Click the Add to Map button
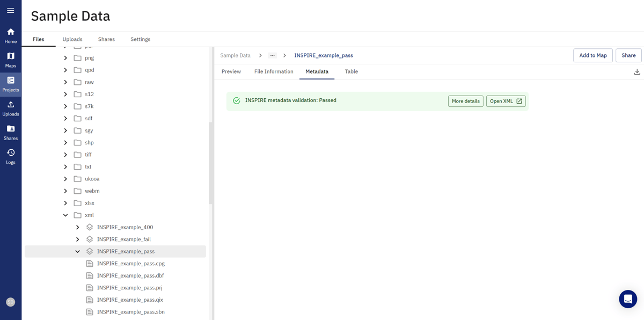Screen dimensions: 644x320 click(x=592, y=55)
